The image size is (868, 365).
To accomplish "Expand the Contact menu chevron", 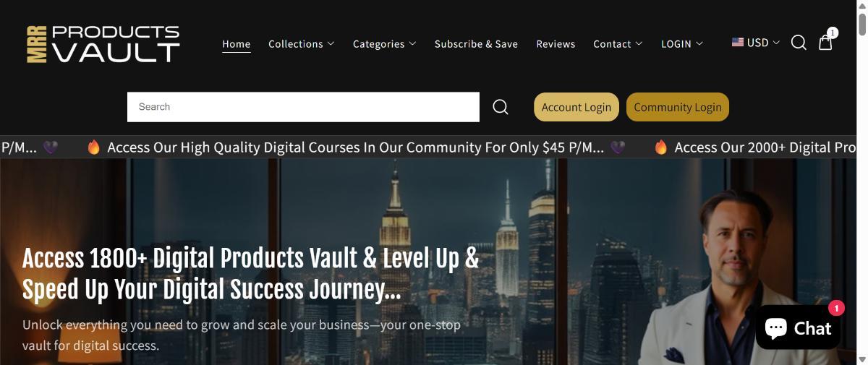I will [639, 43].
